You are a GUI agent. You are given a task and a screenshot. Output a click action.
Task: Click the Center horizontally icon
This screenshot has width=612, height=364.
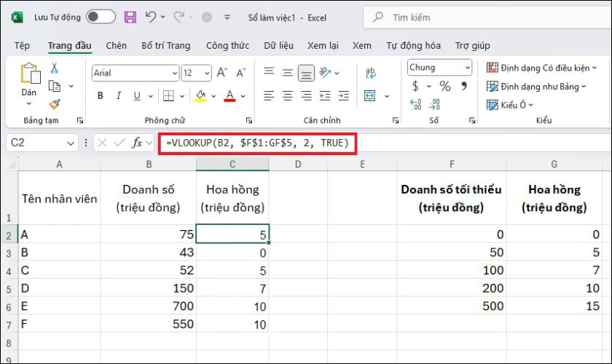pyautogui.click(x=288, y=95)
